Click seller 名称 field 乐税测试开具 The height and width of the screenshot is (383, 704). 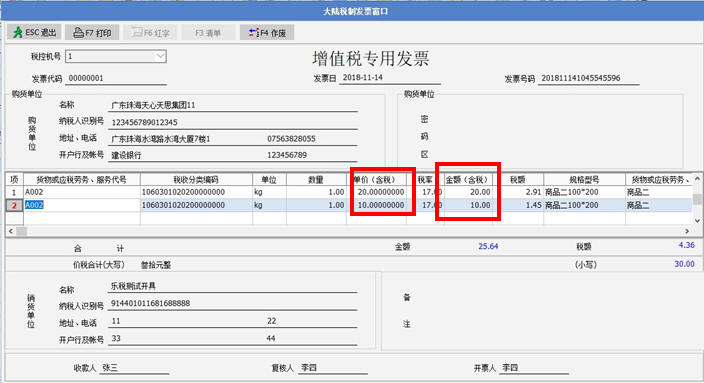[x=233, y=286]
